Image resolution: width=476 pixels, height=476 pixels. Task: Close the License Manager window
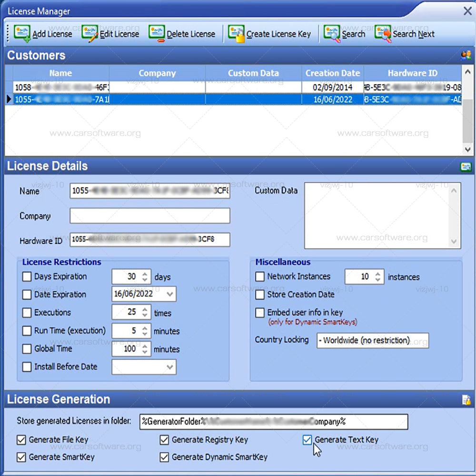(x=467, y=11)
